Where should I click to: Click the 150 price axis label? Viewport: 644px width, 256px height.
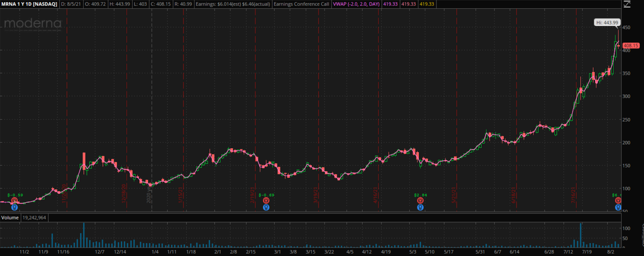click(x=626, y=166)
